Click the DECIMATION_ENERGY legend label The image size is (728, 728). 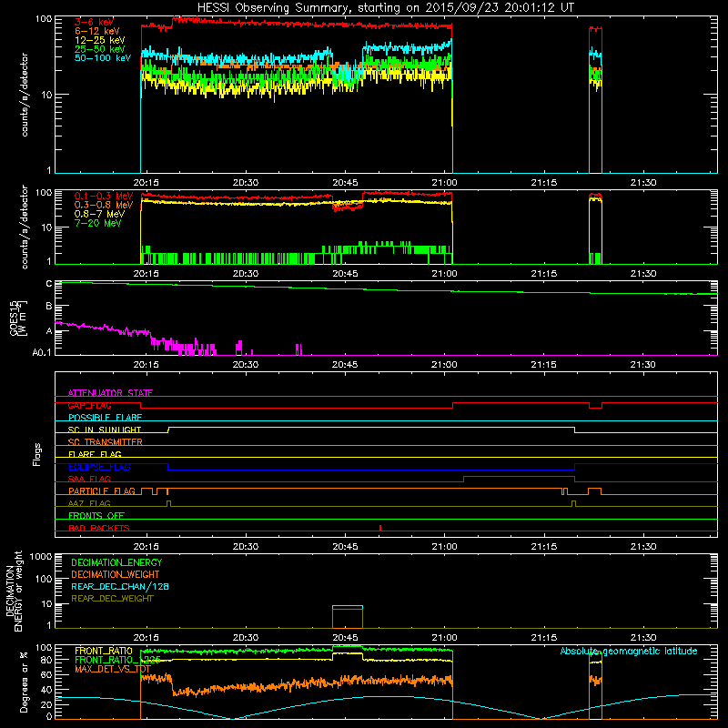116,562
